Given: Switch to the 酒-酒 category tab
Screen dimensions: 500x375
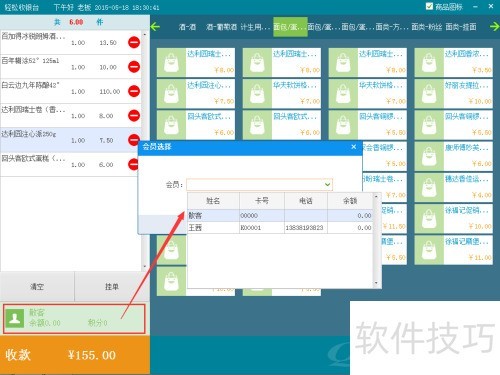Looking at the screenshot, I should [x=187, y=27].
